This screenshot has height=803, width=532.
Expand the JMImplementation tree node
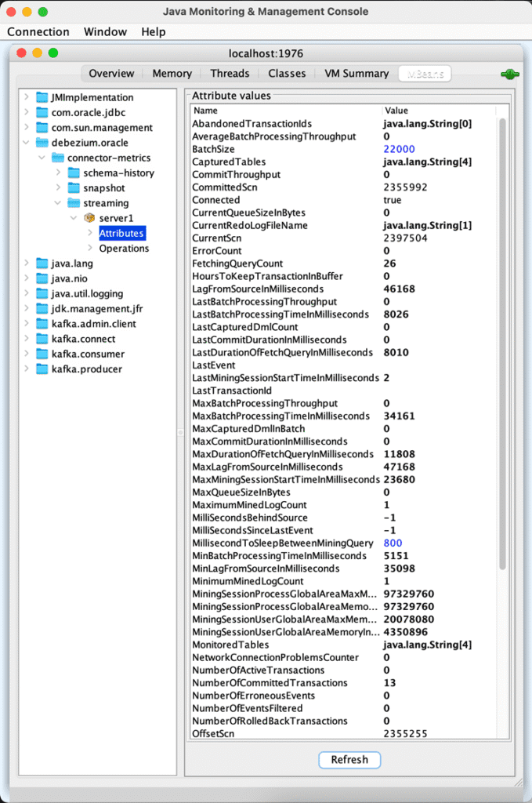[x=26, y=96]
